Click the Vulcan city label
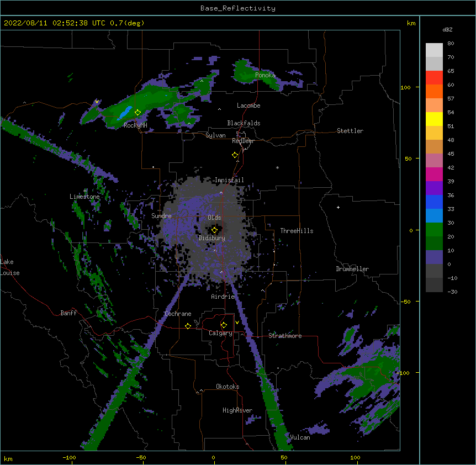Viewport: 476px width, 465px height. coord(300,437)
